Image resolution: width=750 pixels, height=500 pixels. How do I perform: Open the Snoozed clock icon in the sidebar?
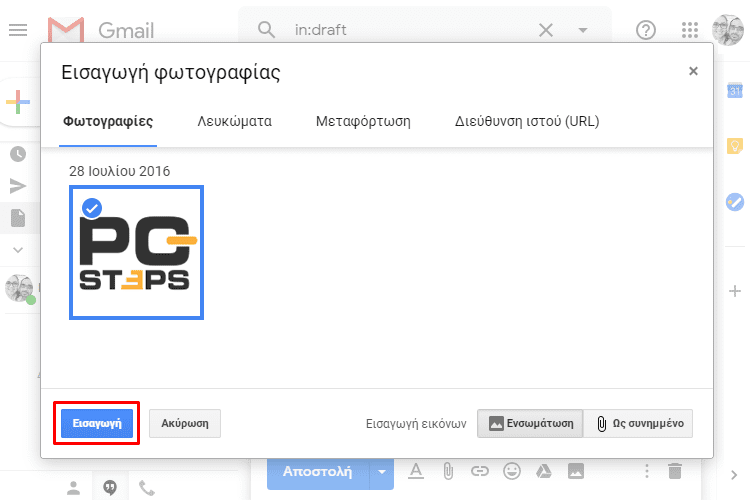pyautogui.click(x=18, y=154)
